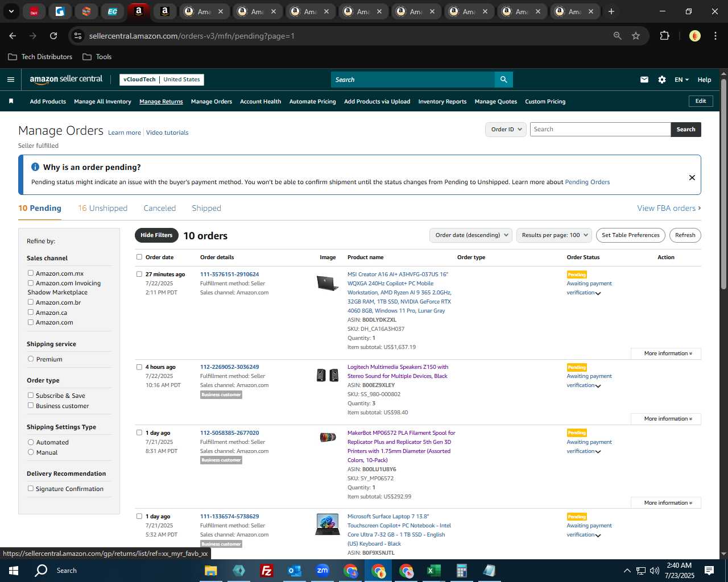Check the Amazon.com.br sales channel filter

coord(31,302)
